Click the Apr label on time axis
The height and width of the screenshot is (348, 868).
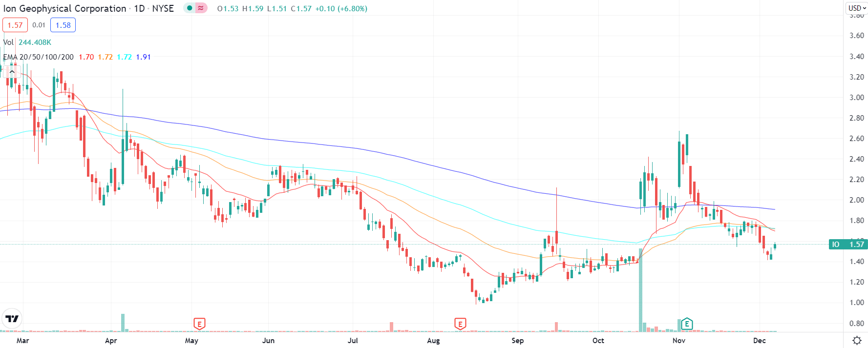pos(111,341)
